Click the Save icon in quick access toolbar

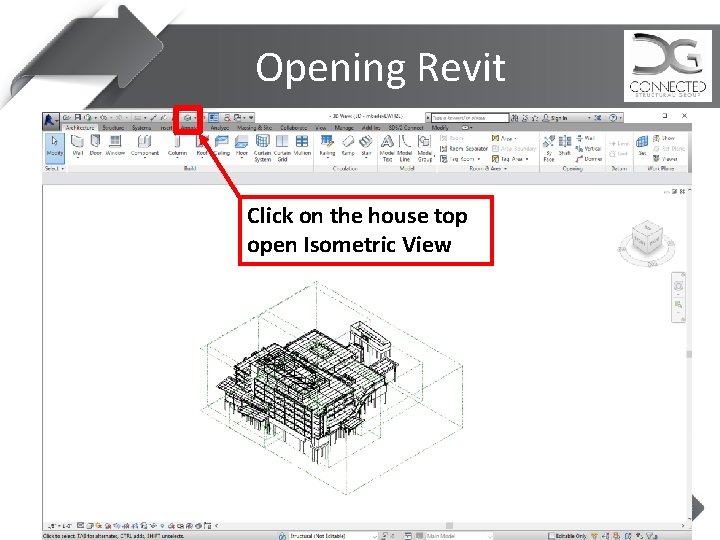[x=78, y=118]
